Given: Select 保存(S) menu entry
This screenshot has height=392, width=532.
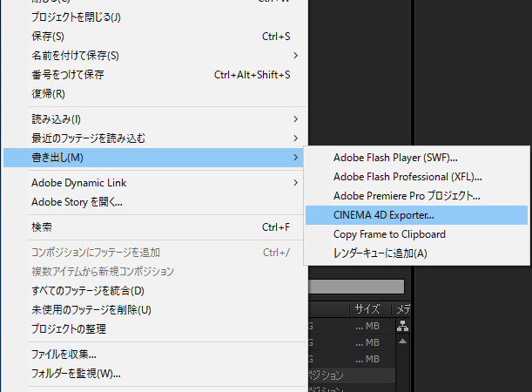Looking at the screenshot, I should point(153,37).
